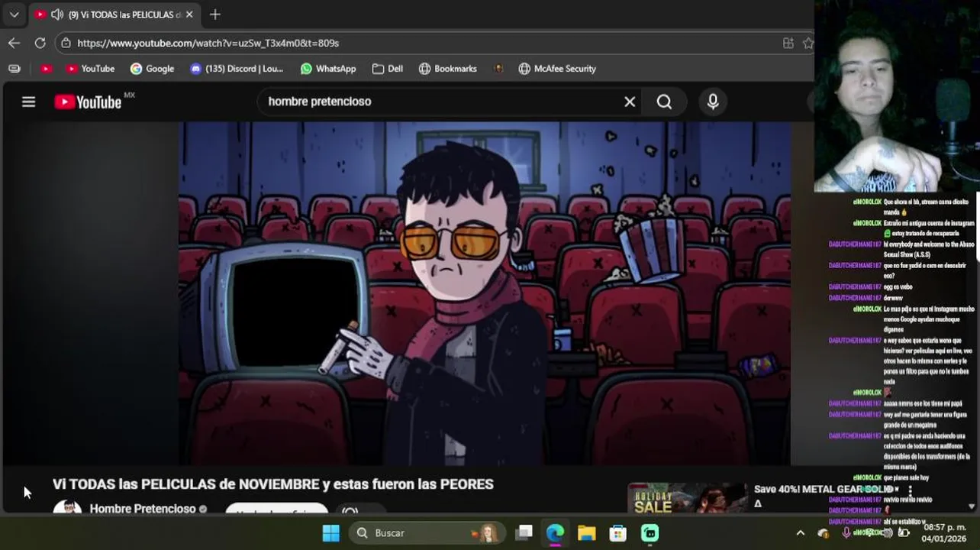Open the split-screen icon in the address bar
Image resolution: width=980 pixels, height=550 pixels.
(x=788, y=43)
